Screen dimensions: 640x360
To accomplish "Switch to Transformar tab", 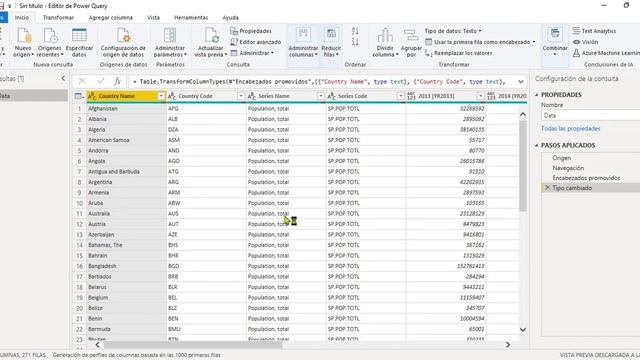I will tap(58, 18).
